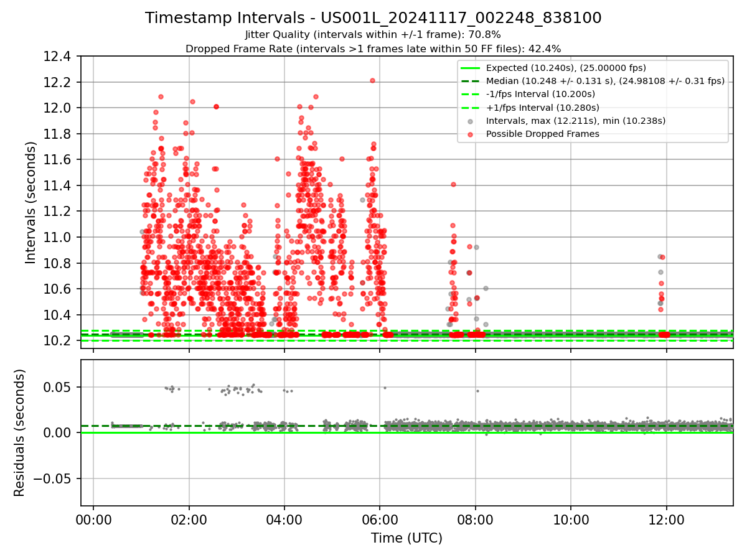The image size is (747, 560).
Task: Click the highest red dropped-frame point near 12.2 seconds
Action: coord(372,80)
